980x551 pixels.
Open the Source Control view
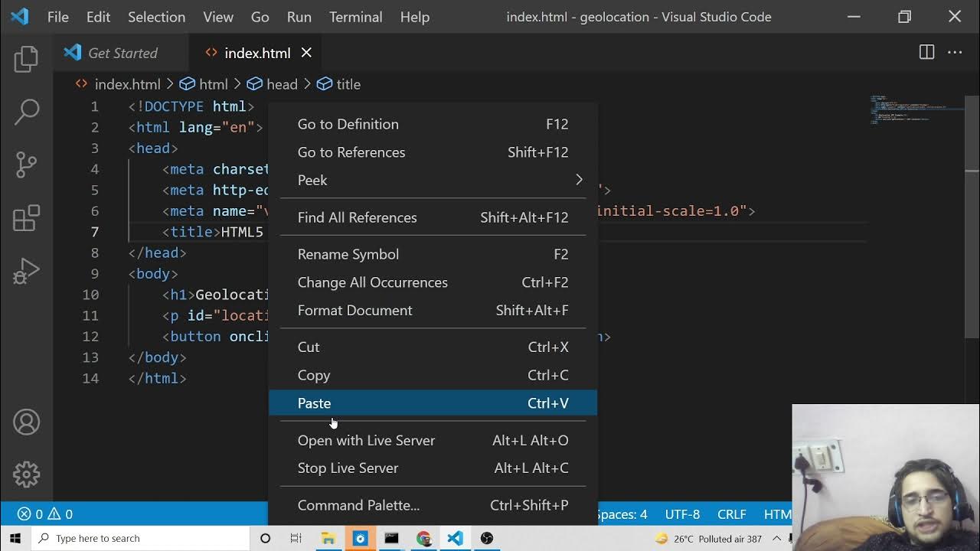(26, 165)
